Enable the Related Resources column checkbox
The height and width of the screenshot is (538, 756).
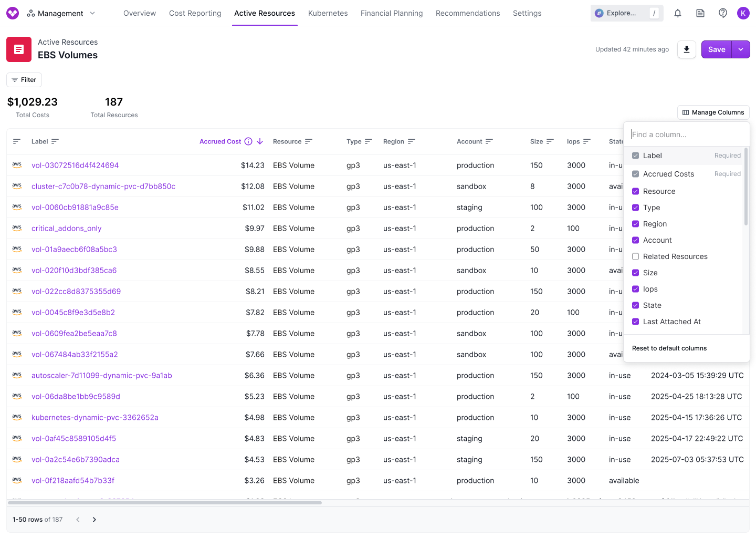pos(635,256)
